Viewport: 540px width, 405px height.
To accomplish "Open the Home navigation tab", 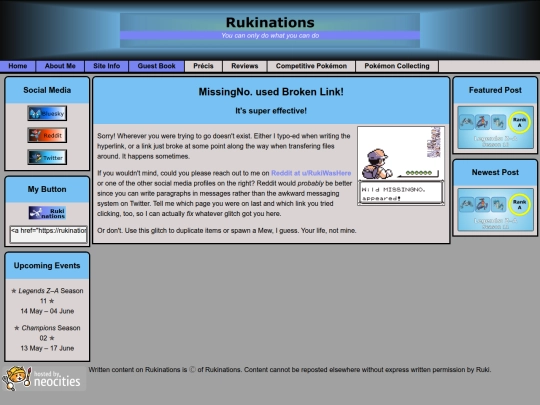I will (x=18, y=66).
